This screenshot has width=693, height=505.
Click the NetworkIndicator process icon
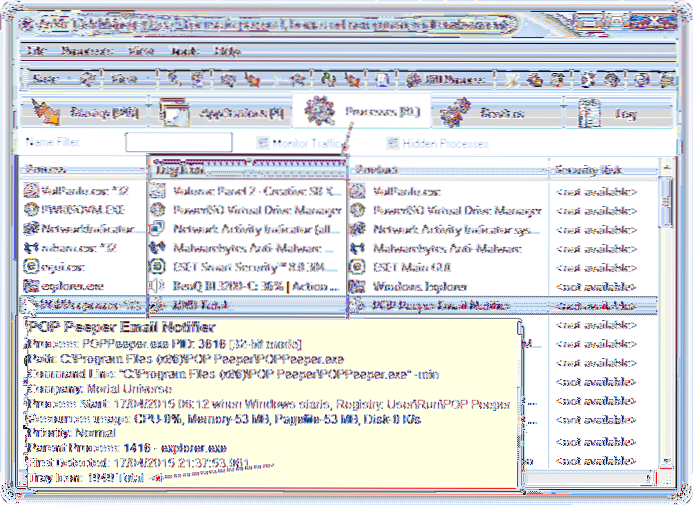31,228
